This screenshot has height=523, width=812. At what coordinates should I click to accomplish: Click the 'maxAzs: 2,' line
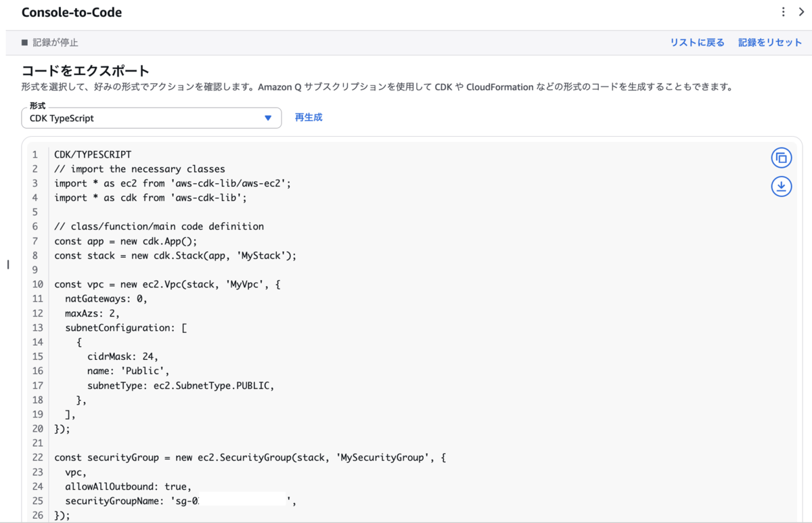tap(93, 313)
